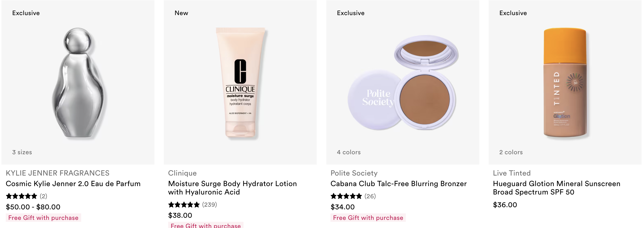Click the Cosmic Kylie Jenner 2.0 Eau de Parfum title
The image size is (644, 228).
(73, 184)
